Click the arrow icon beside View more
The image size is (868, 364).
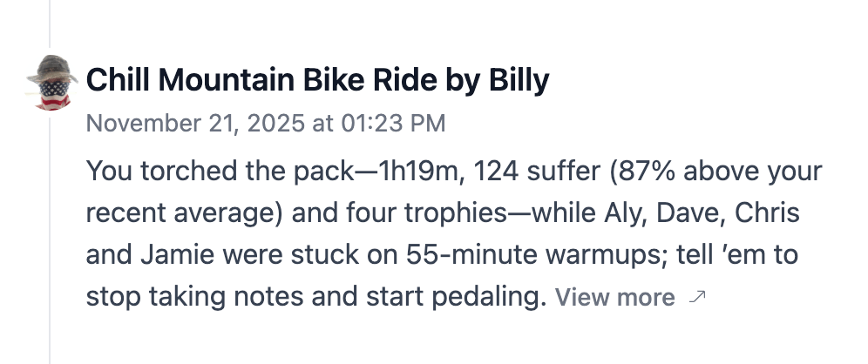[696, 298]
